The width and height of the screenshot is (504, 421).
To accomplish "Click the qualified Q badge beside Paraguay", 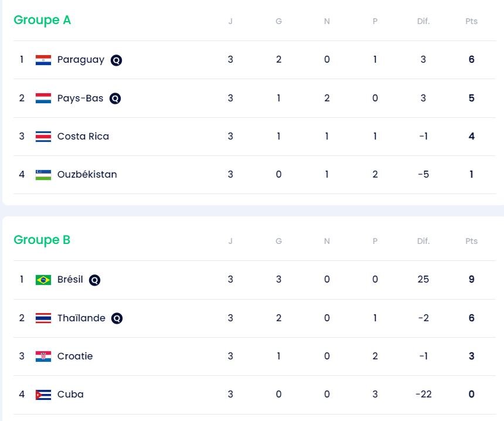I will click(116, 60).
